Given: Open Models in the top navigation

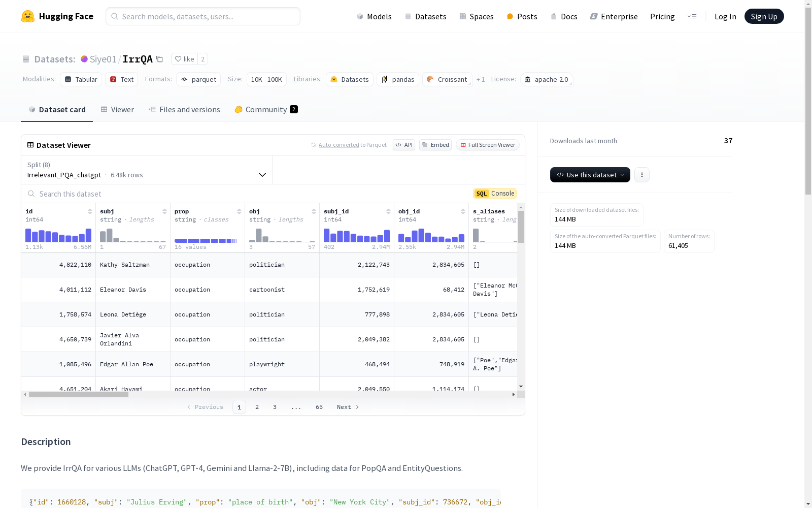Looking at the screenshot, I should pyautogui.click(x=374, y=16).
